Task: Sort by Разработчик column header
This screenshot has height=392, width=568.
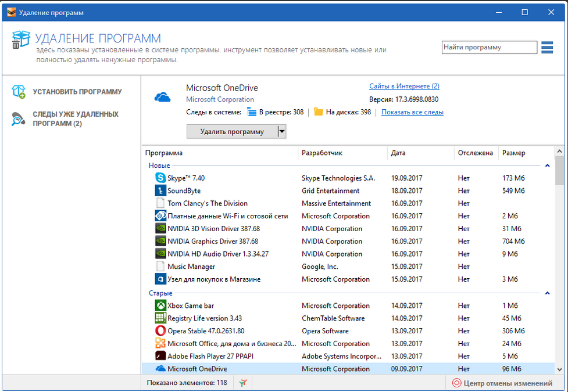Action: pyautogui.click(x=342, y=153)
